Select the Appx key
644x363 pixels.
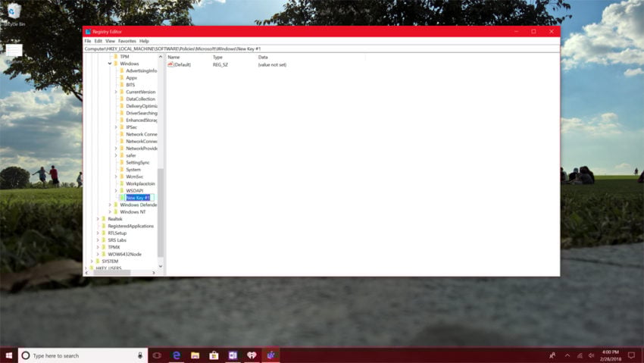pos(131,77)
